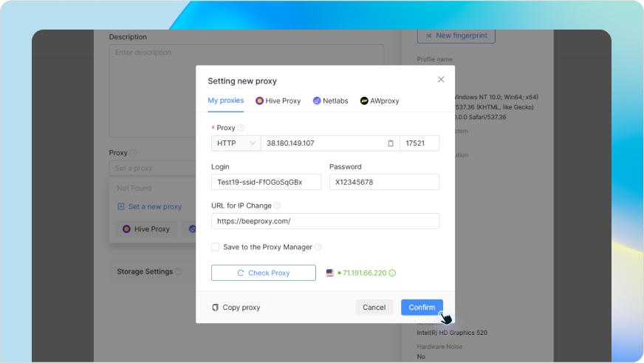Switch to the AWproxy tab

(380, 101)
